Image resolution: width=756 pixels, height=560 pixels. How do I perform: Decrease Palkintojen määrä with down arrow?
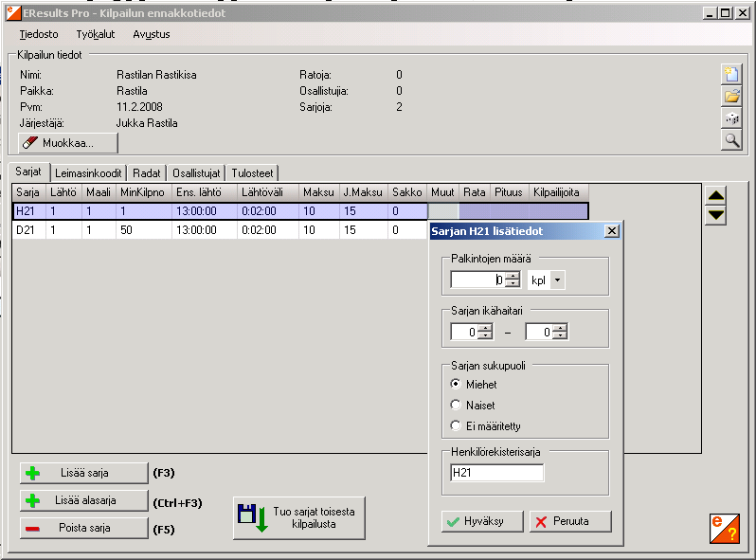coord(514,283)
